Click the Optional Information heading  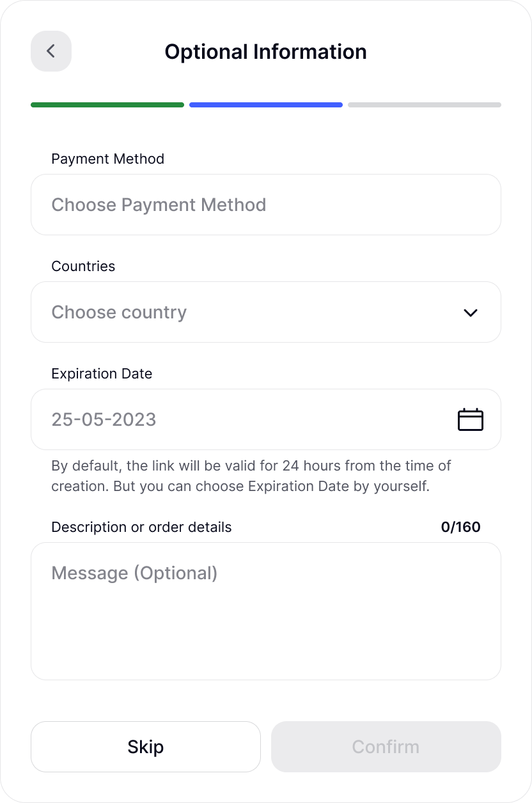click(x=265, y=52)
